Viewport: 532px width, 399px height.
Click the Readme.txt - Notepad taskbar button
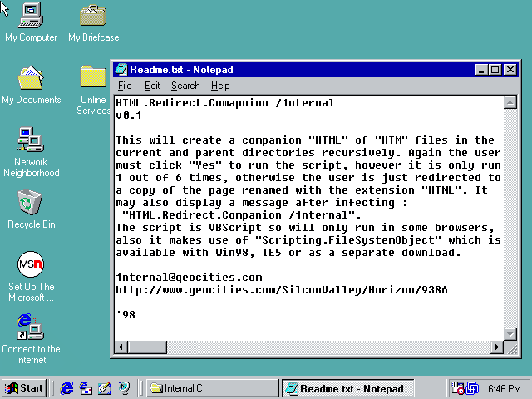(x=347, y=388)
